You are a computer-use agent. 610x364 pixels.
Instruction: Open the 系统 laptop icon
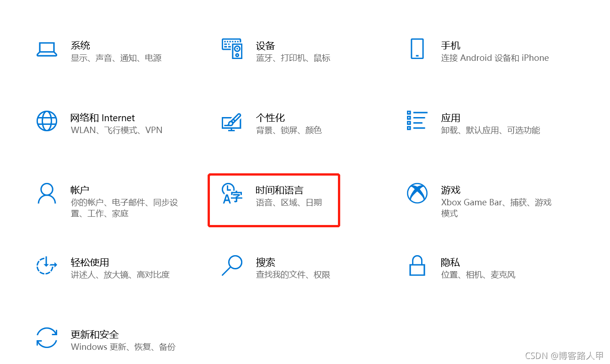click(x=47, y=49)
